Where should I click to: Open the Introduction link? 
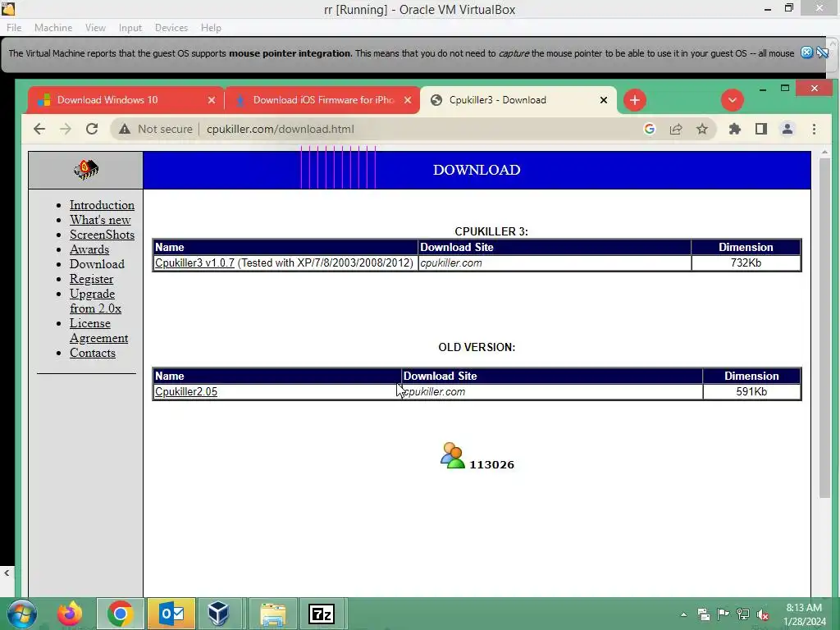click(x=102, y=205)
